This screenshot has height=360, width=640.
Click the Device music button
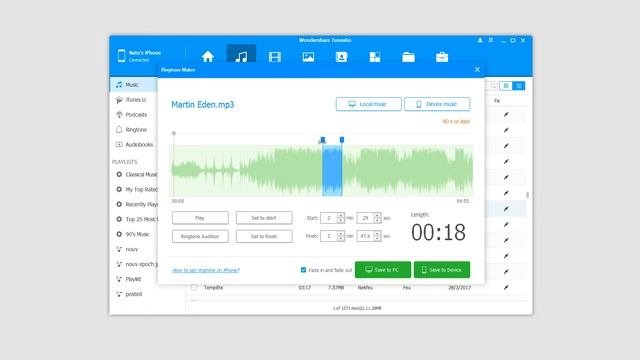(437, 104)
